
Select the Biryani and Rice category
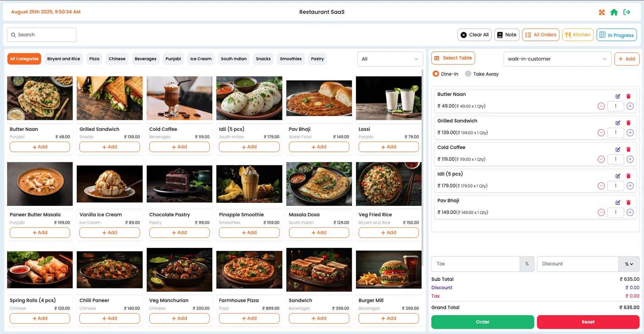pyautogui.click(x=63, y=59)
